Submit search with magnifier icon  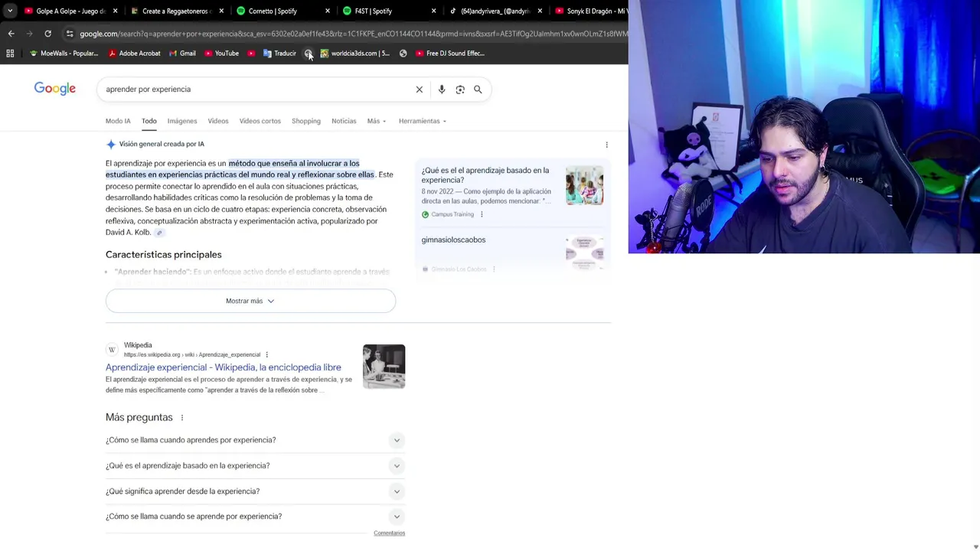(x=478, y=90)
